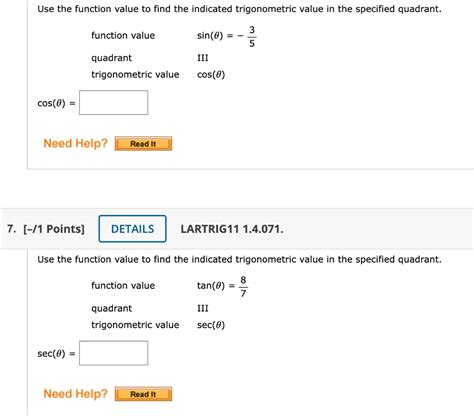
Task: Click Need Help? text under the sec(θ) question
Action: (x=75, y=394)
